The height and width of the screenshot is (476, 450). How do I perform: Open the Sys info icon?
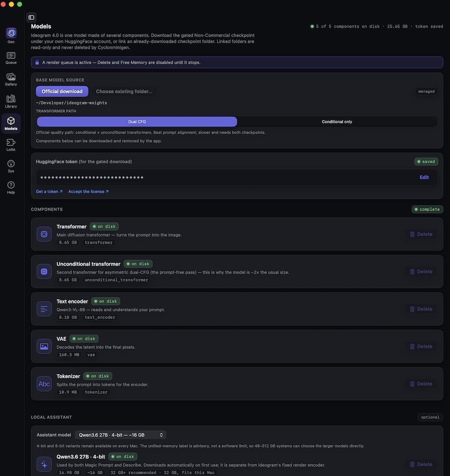click(11, 166)
